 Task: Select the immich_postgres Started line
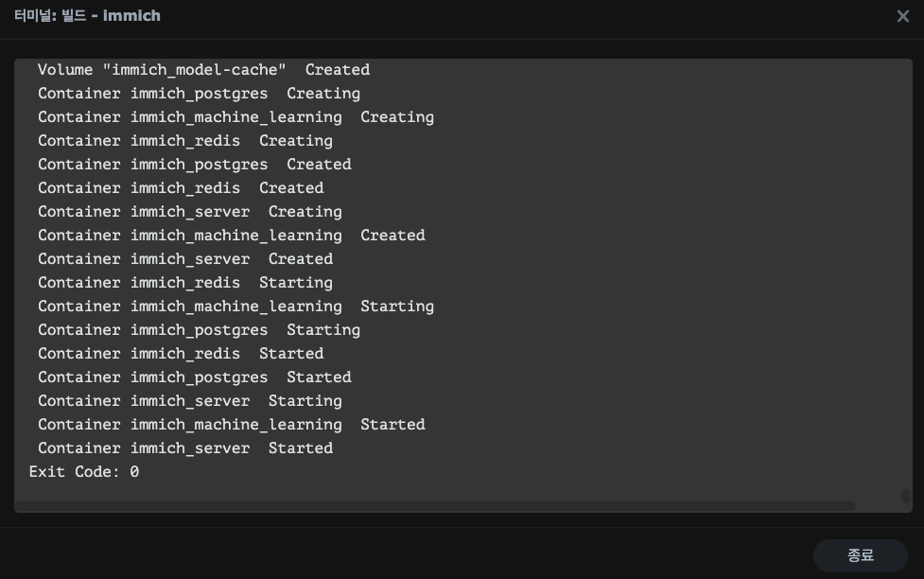(x=195, y=377)
